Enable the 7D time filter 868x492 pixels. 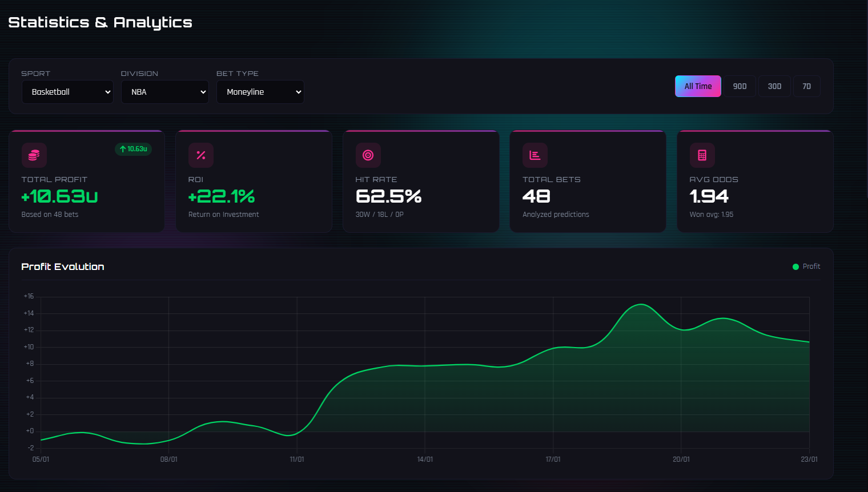[x=806, y=86]
